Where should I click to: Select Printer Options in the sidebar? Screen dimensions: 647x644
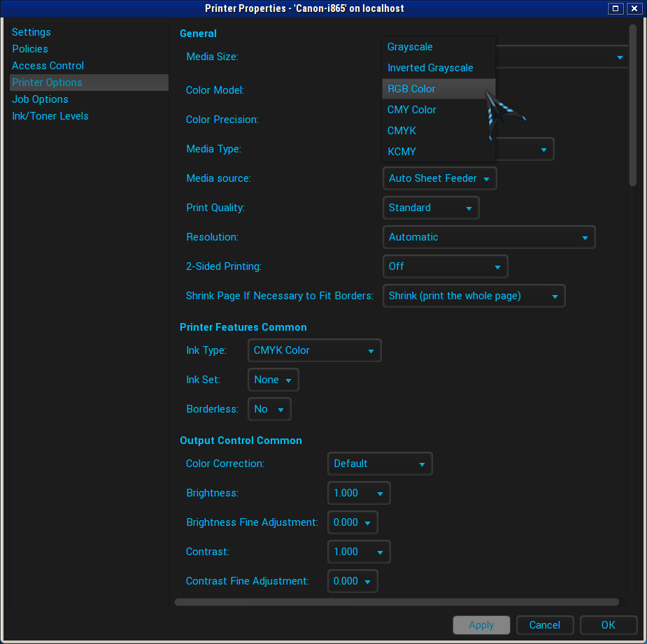click(x=89, y=83)
